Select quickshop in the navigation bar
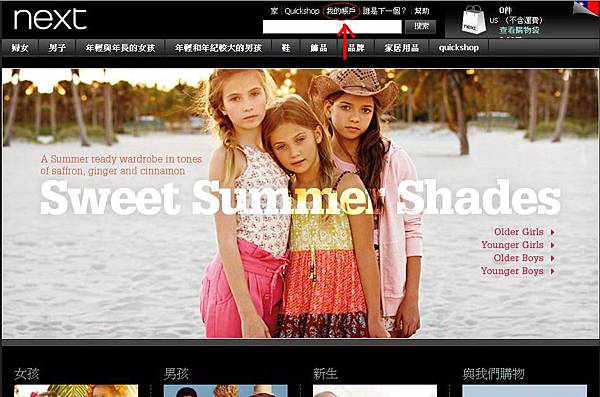Viewport: 600px width, 397px height. 459,48
